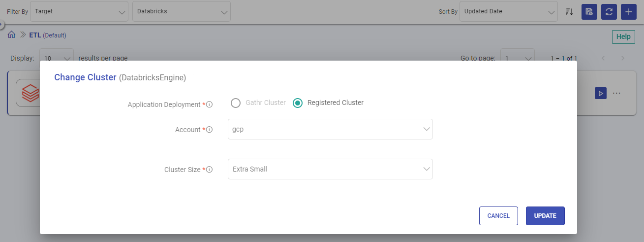
Task: Start pipeline with the play icon
Action: coord(600,93)
